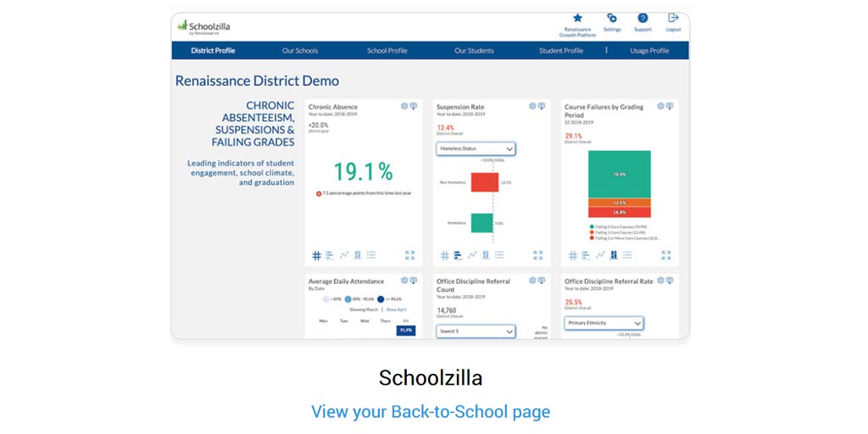Select list view in Course Failures tile
Screen dimensions: 868x434
pos(627,255)
